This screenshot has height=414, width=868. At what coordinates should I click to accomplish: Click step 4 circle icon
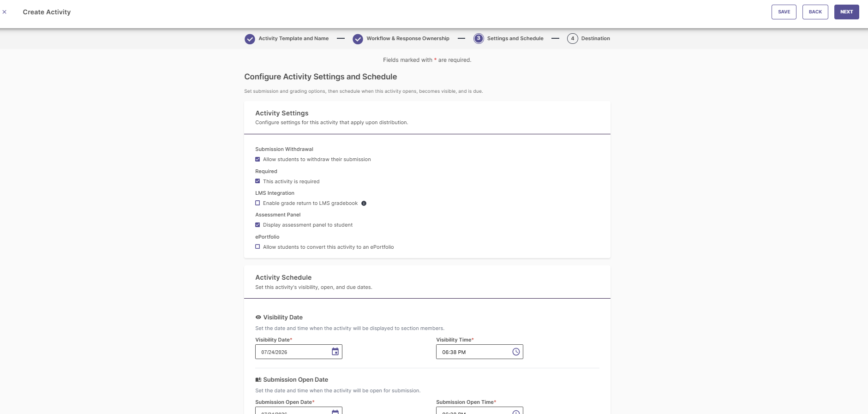tap(572, 38)
